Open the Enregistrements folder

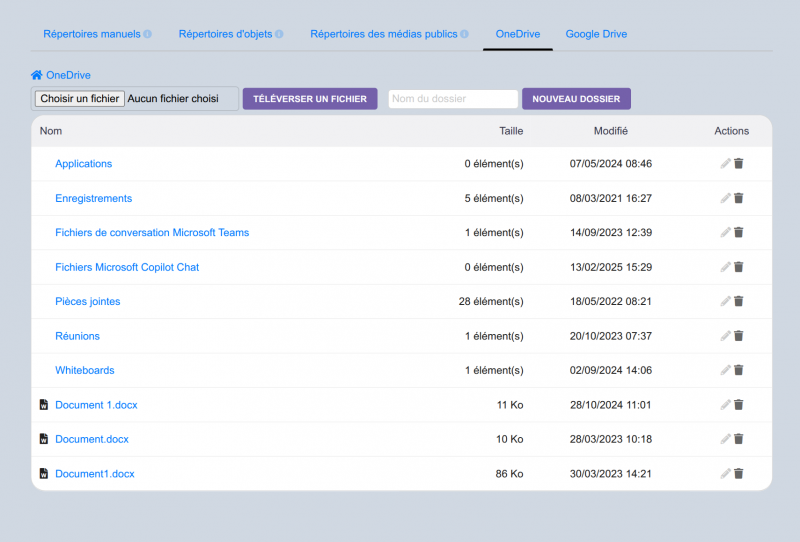point(93,198)
